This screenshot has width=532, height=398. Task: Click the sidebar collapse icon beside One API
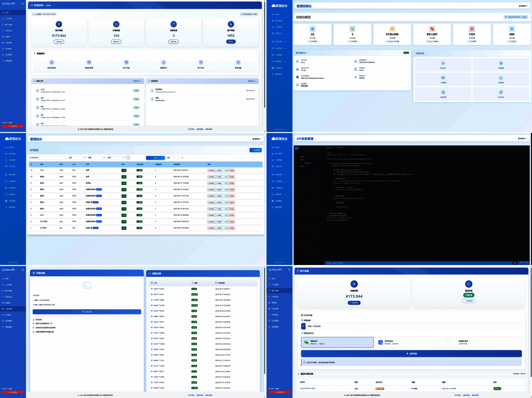(23, 4)
